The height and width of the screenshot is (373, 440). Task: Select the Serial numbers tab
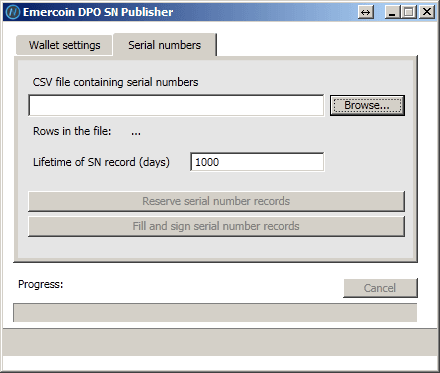(x=165, y=45)
